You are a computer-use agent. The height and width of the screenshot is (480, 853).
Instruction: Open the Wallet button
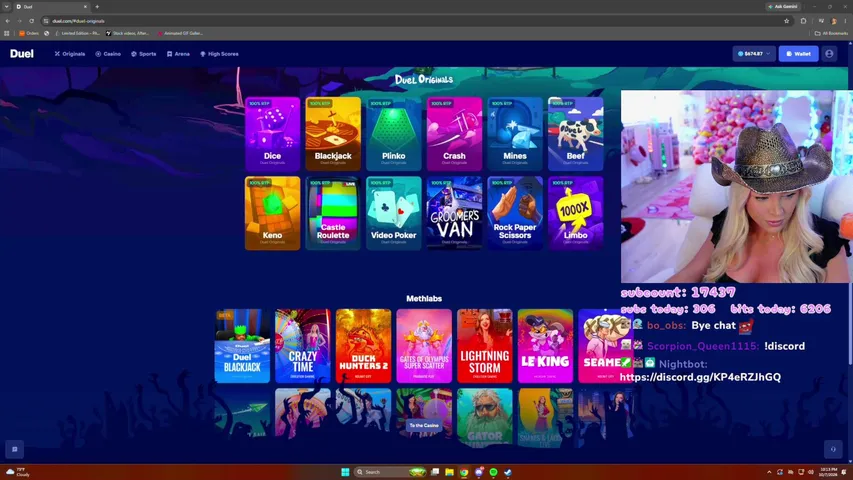798,54
